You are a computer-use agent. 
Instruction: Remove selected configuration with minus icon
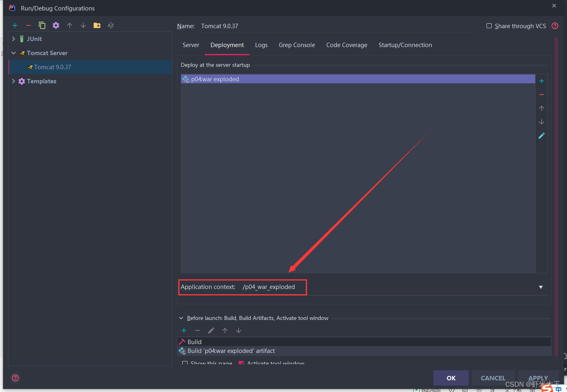click(29, 25)
